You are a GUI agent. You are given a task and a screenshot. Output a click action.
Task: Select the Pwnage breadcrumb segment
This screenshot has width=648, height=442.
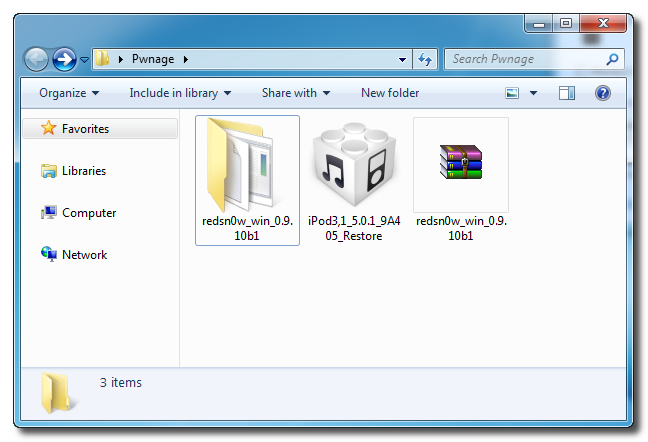pos(153,59)
